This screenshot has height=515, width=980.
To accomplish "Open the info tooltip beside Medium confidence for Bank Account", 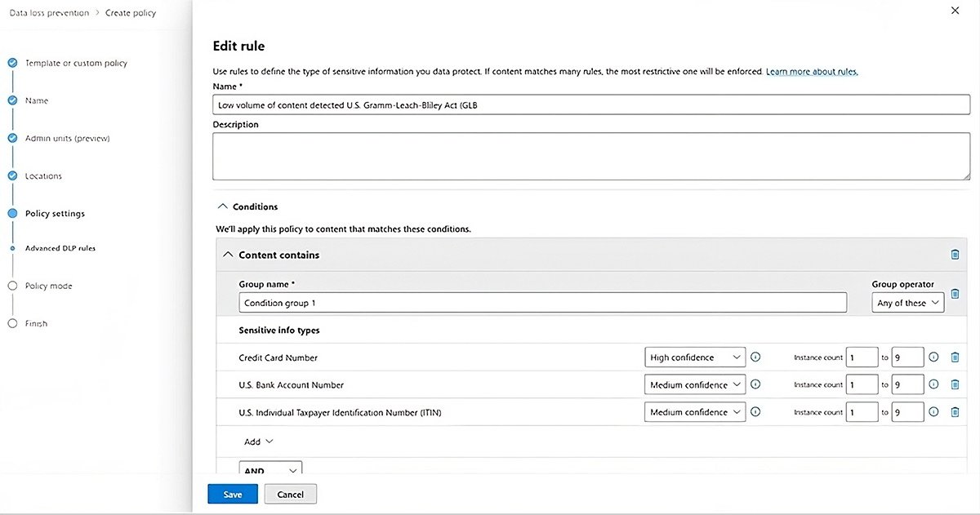I will pyautogui.click(x=755, y=384).
